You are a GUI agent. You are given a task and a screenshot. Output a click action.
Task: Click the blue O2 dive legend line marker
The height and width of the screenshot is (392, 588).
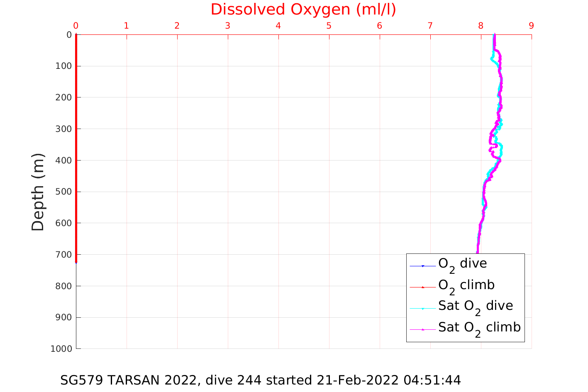423,266
